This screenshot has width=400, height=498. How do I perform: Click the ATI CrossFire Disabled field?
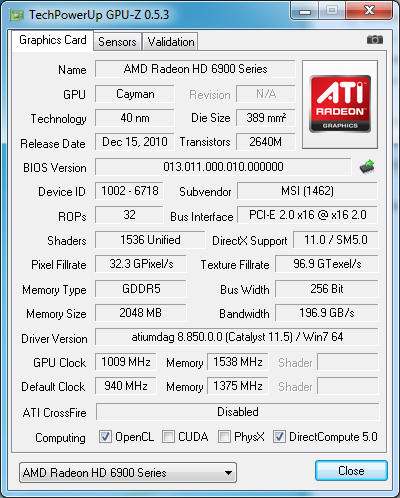pyautogui.click(x=238, y=412)
